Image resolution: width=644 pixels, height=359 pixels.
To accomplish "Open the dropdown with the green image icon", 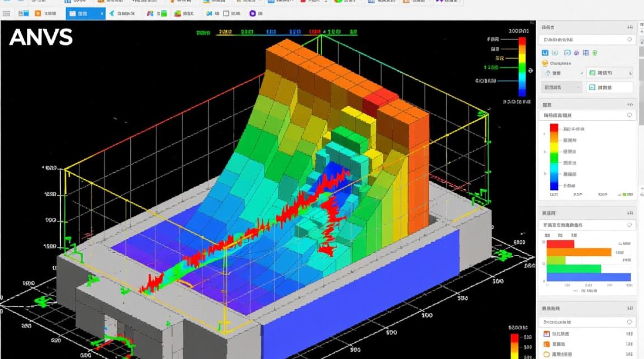I will click(x=609, y=73).
